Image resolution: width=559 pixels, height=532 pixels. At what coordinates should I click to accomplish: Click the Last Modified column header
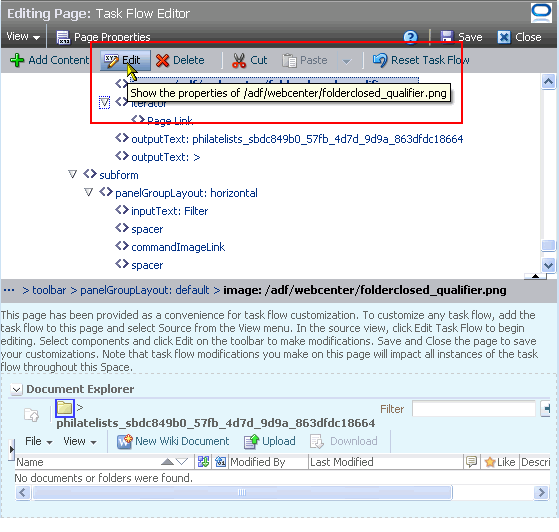pos(385,462)
